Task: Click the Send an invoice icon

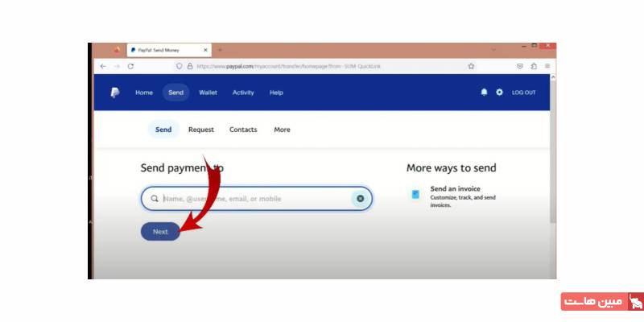Action: click(x=415, y=194)
